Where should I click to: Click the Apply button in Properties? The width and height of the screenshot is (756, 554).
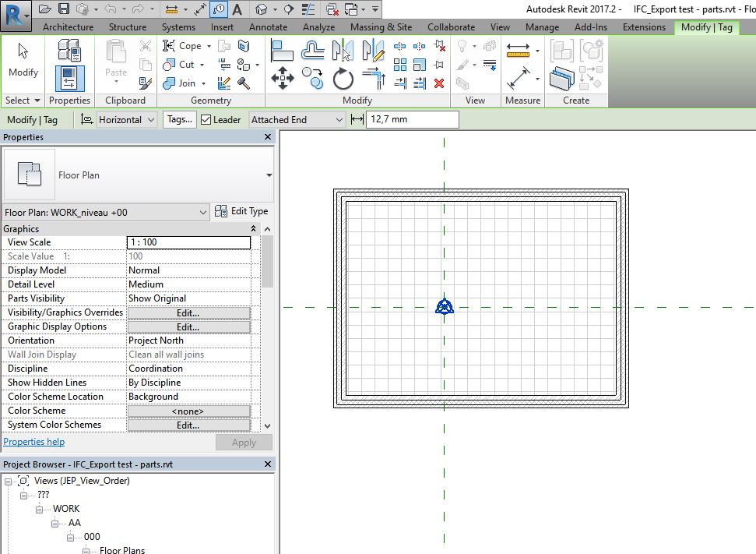244,442
